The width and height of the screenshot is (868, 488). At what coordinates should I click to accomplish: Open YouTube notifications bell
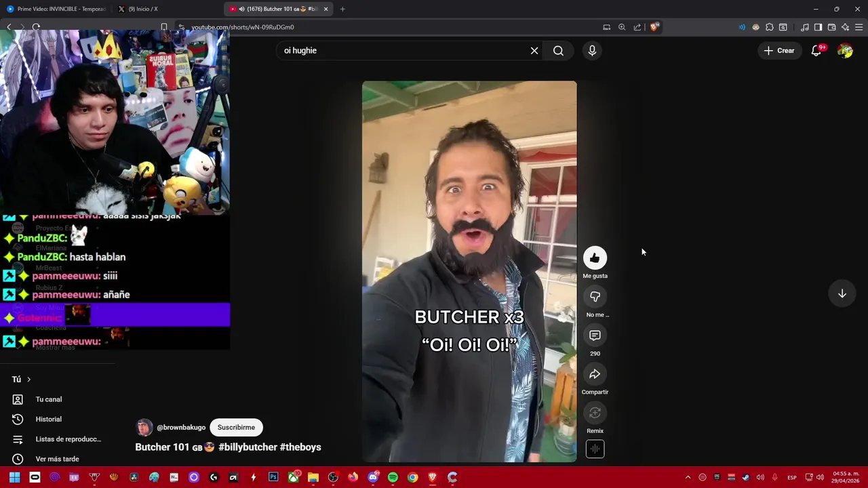pyautogui.click(x=816, y=51)
